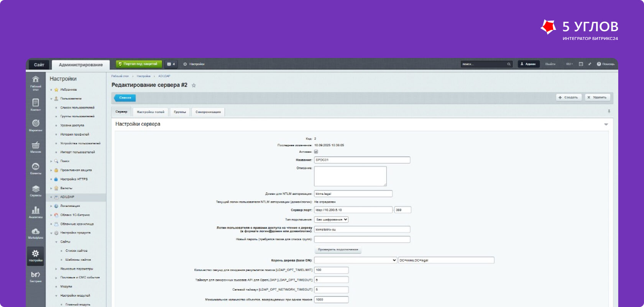Open Избранное in settings tree
The image size is (644, 307).
[x=68, y=90]
